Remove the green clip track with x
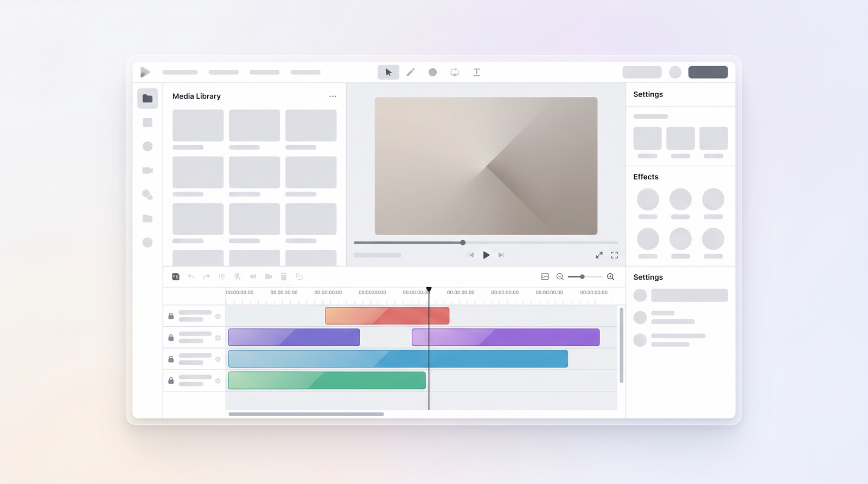Image resolution: width=868 pixels, height=484 pixels. pos(218,381)
